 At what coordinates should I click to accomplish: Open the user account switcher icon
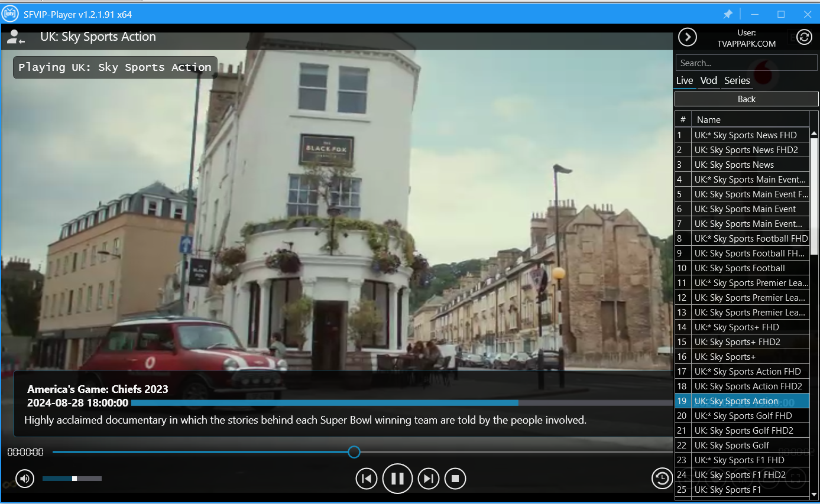15,37
